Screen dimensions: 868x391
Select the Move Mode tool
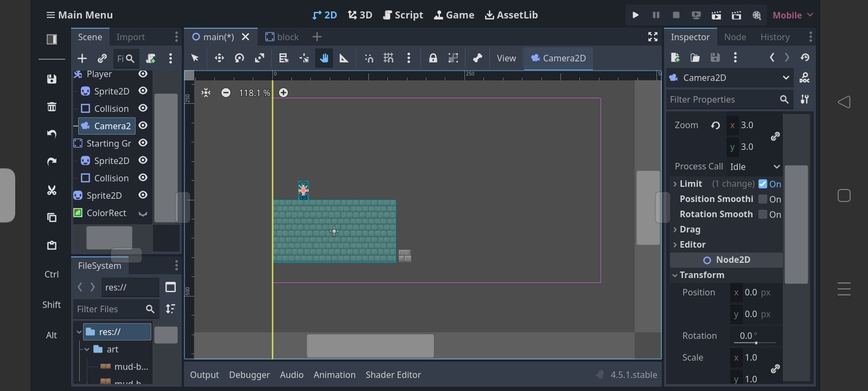click(219, 58)
